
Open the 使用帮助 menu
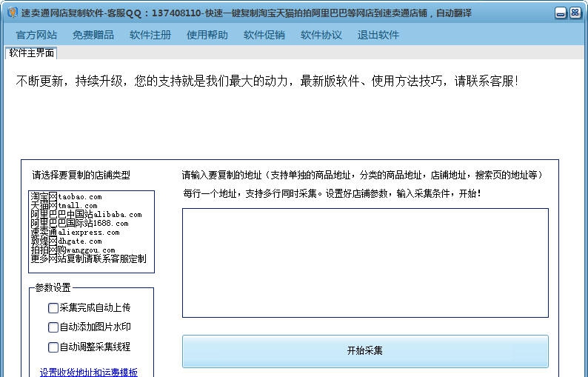(207, 35)
